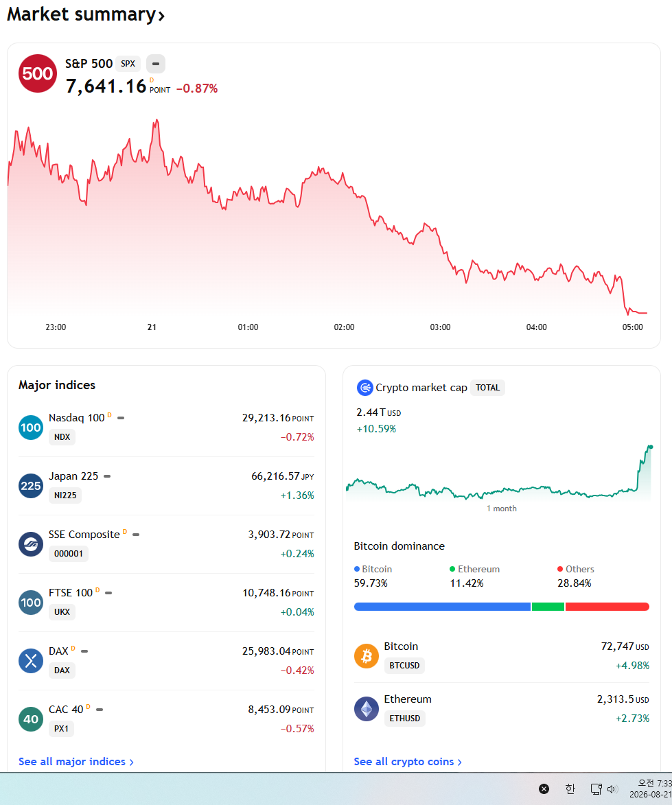Open the taskbar clock and date
Screen dimensions: 672x805
click(651, 789)
